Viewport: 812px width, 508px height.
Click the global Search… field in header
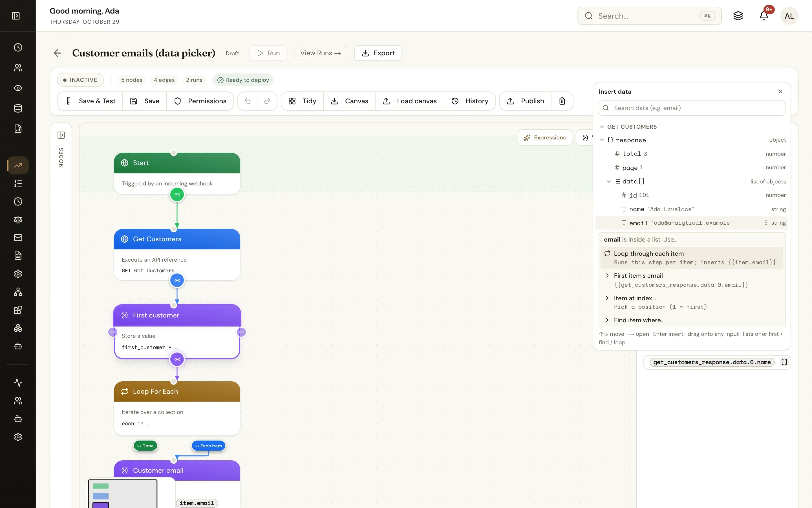[x=649, y=16]
